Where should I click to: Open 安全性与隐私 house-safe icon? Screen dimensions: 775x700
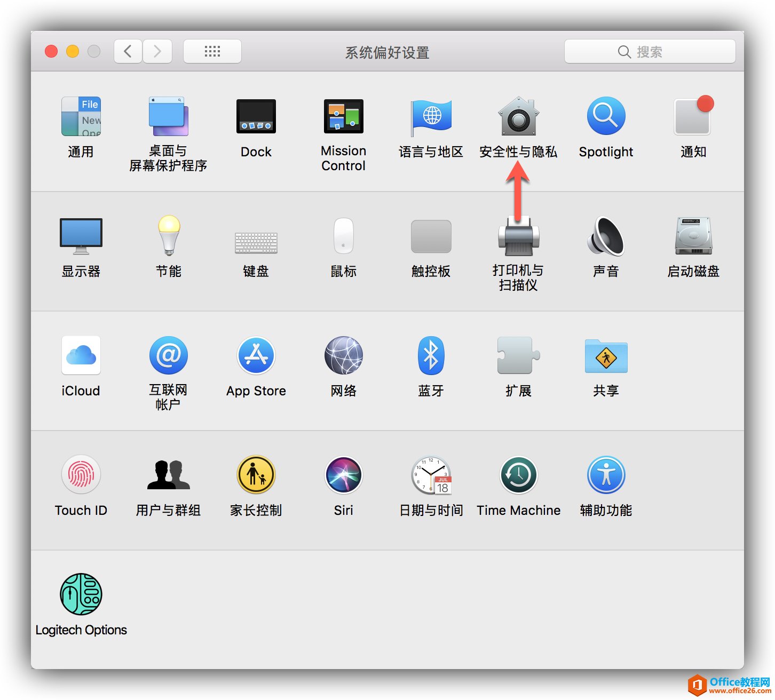(519, 116)
